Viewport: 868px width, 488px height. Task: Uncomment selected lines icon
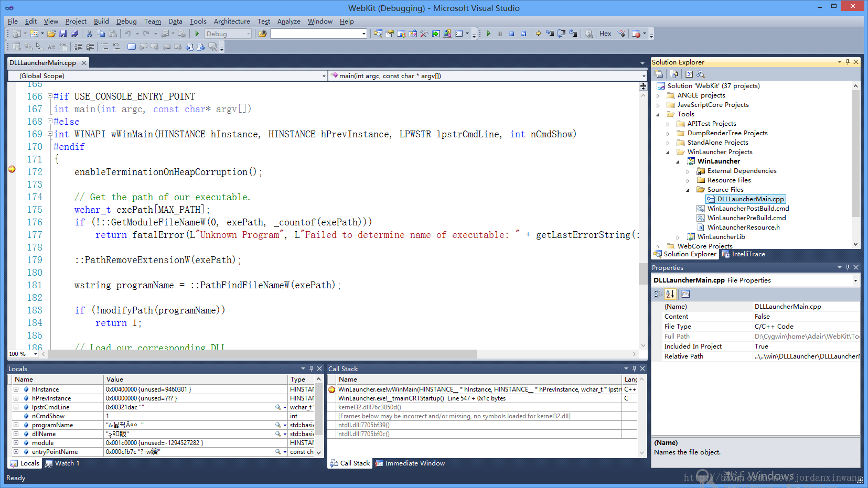click(116, 47)
